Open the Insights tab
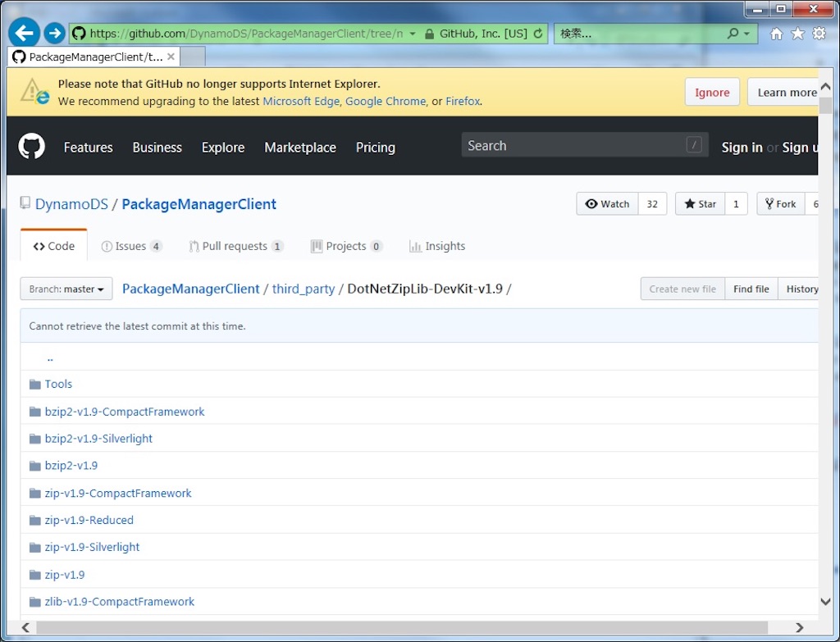The height and width of the screenshot is (642, 840). tap(437, 246)
